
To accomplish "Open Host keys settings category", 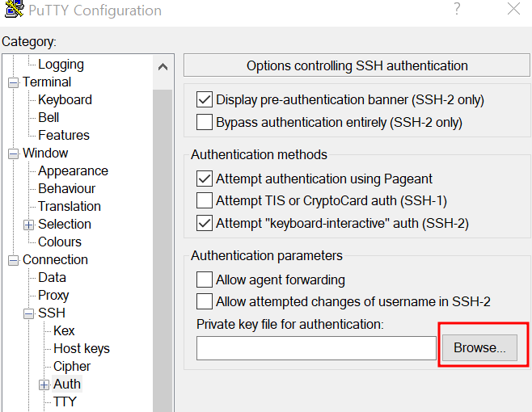I will click(82, 349).
